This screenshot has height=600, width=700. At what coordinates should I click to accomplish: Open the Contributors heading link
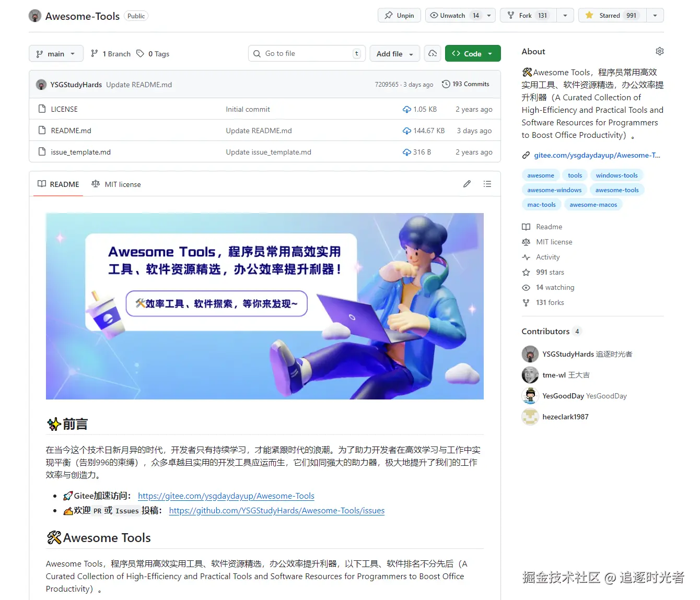click(551, 331)
